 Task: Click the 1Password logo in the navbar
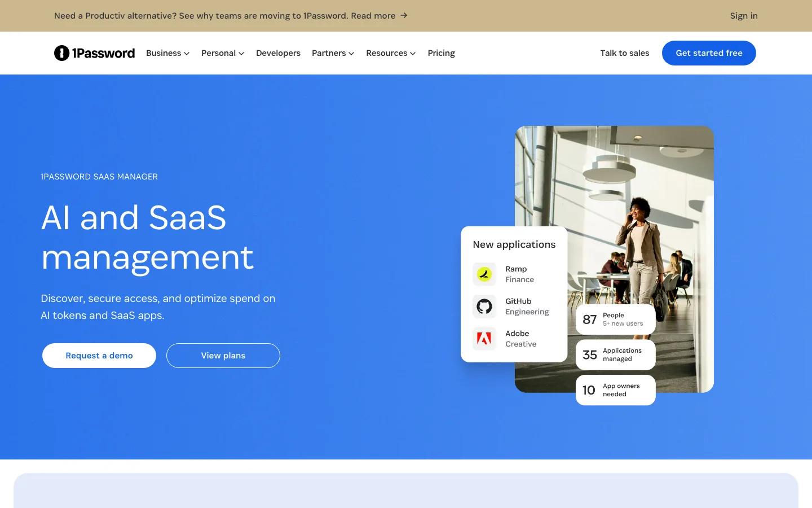[94, 53]
